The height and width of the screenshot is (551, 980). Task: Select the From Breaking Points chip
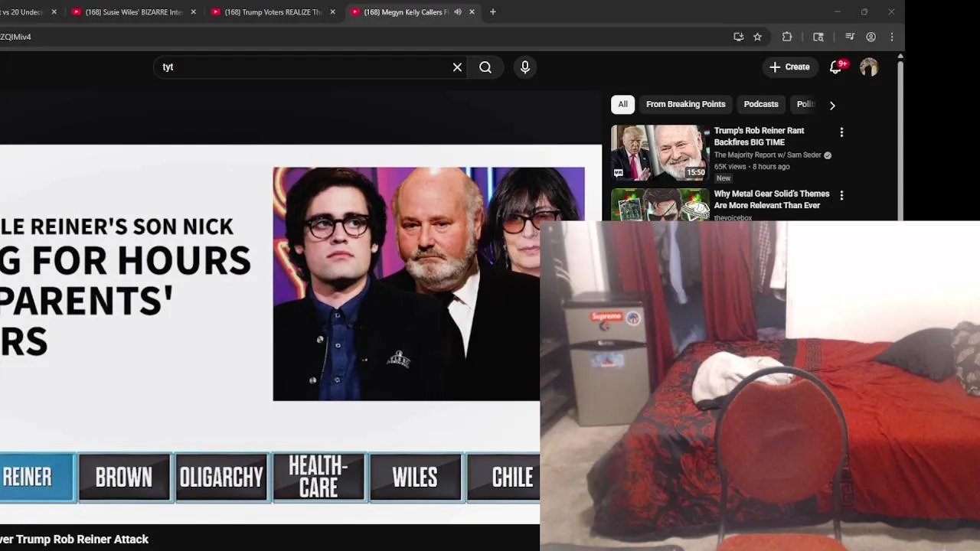[x=685, y=104]
